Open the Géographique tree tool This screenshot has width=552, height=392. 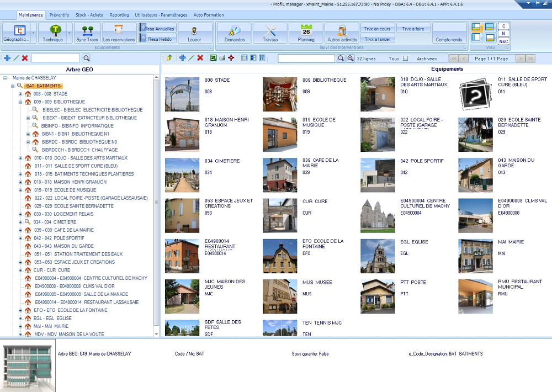pos(16,33)
